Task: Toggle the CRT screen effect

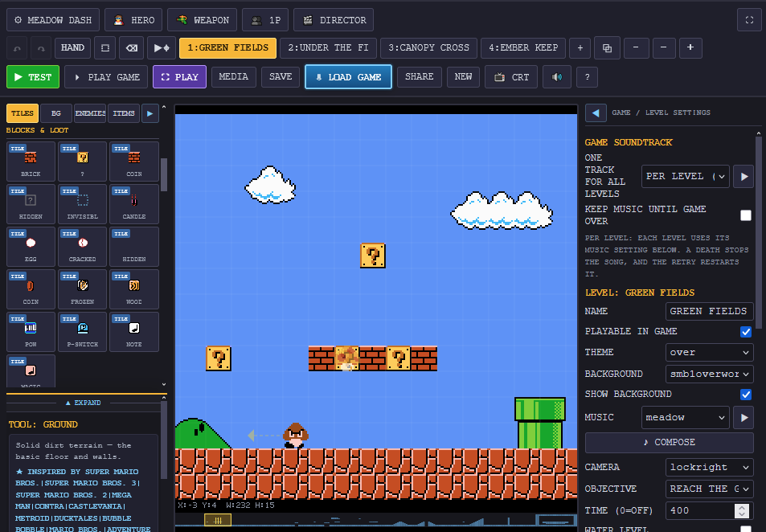Action: click(x=511, y=77)
